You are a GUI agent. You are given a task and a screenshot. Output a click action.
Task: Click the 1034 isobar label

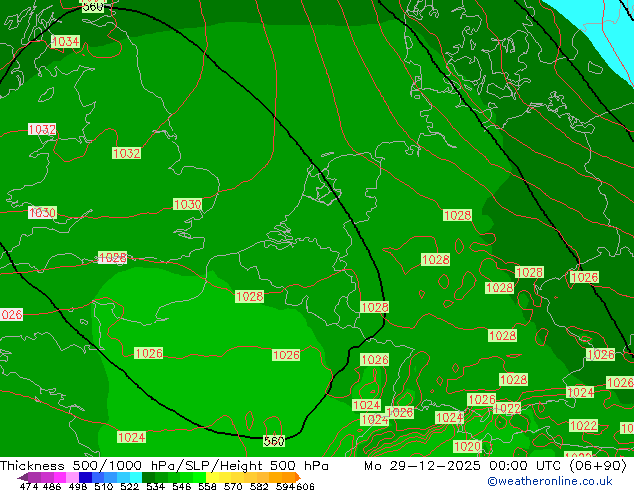[66, 41]
